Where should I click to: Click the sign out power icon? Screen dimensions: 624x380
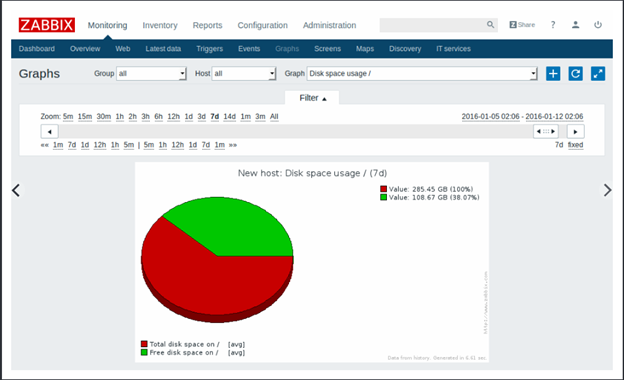tap(598, 25)
